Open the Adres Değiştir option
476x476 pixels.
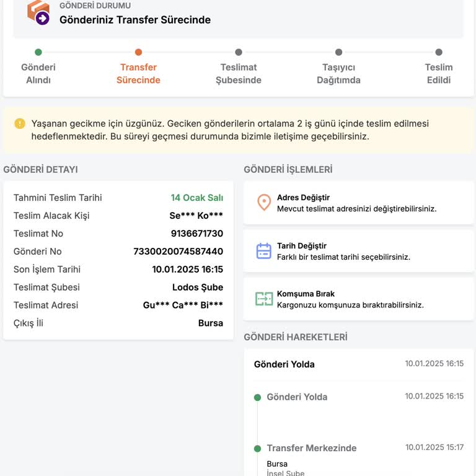[358, 203]
